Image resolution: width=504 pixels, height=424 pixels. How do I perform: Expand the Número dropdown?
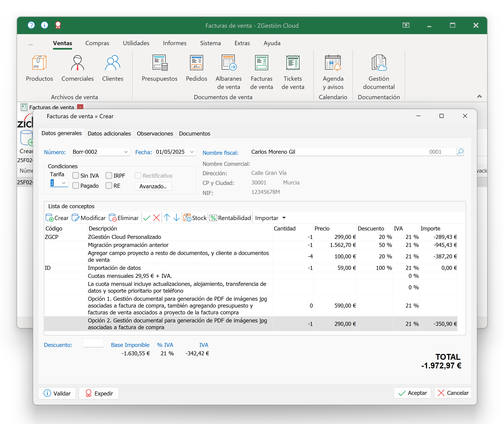pos(126,152)
